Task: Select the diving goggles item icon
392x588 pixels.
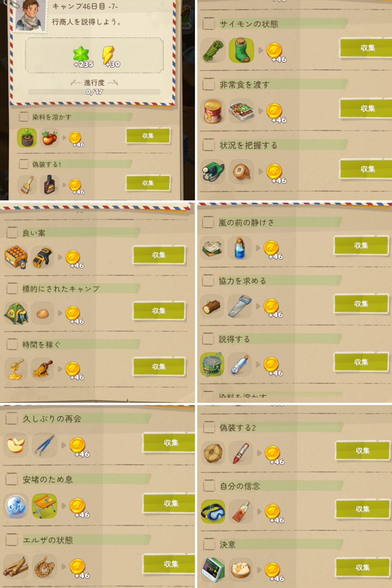Action: pyautogui.click(x=213, y=511)
